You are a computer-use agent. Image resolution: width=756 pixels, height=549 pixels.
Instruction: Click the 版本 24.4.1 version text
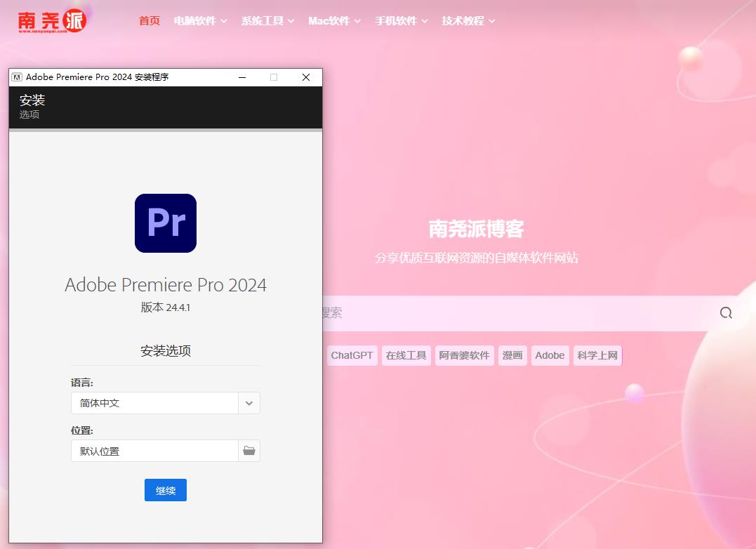[x=166, y=307]
